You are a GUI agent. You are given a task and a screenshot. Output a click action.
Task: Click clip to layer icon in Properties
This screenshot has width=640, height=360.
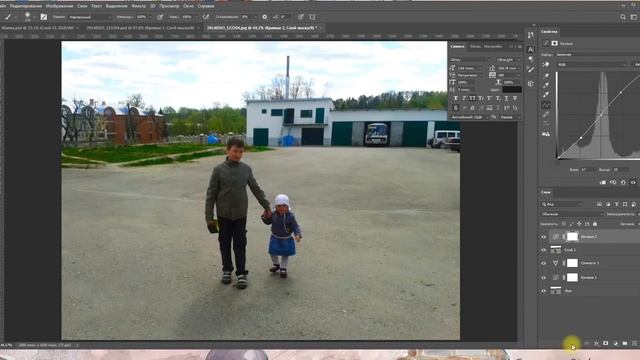(603, 182)
